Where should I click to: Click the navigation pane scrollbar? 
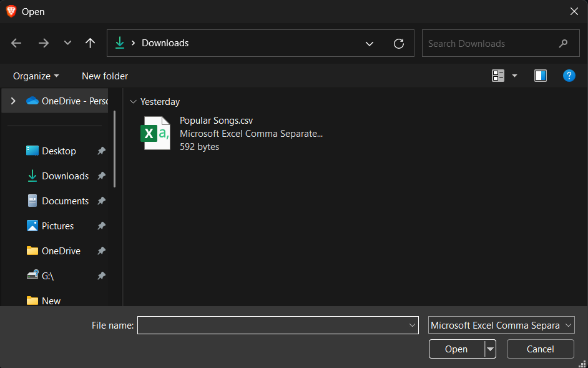[114, 149]
